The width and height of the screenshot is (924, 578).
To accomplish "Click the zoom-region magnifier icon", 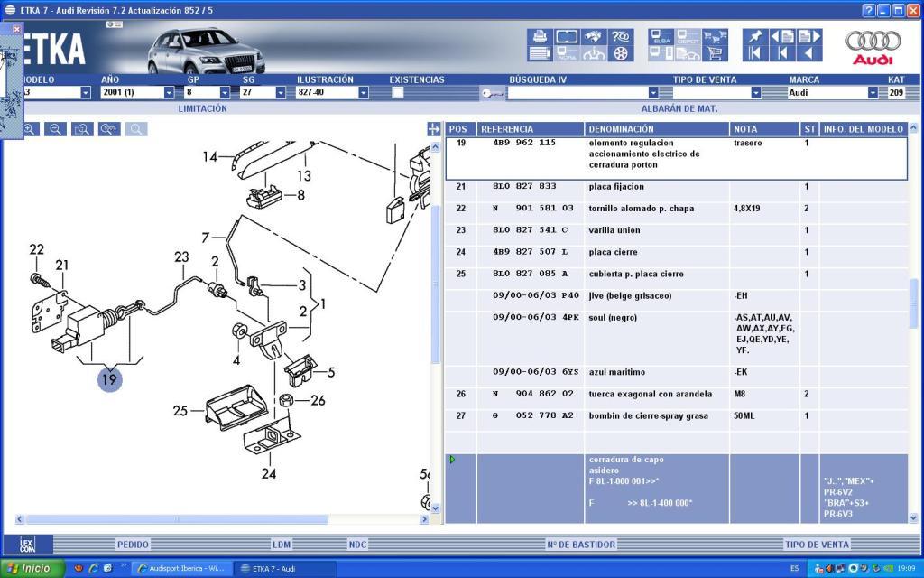I will point(82,129).
